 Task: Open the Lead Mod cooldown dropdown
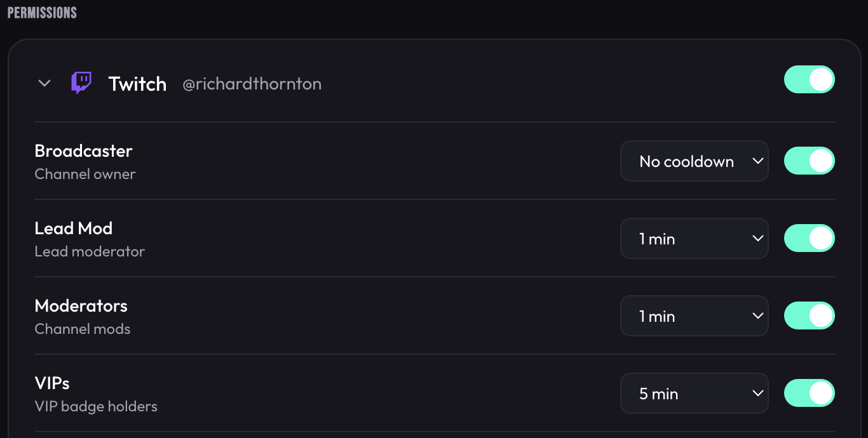(x=694, y=239)
